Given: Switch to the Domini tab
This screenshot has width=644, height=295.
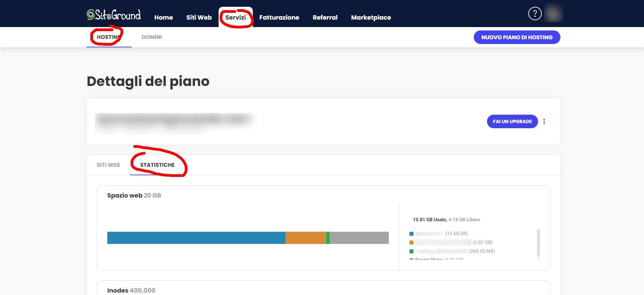Looking at the screenshot, I should click(x=152, y=37).
